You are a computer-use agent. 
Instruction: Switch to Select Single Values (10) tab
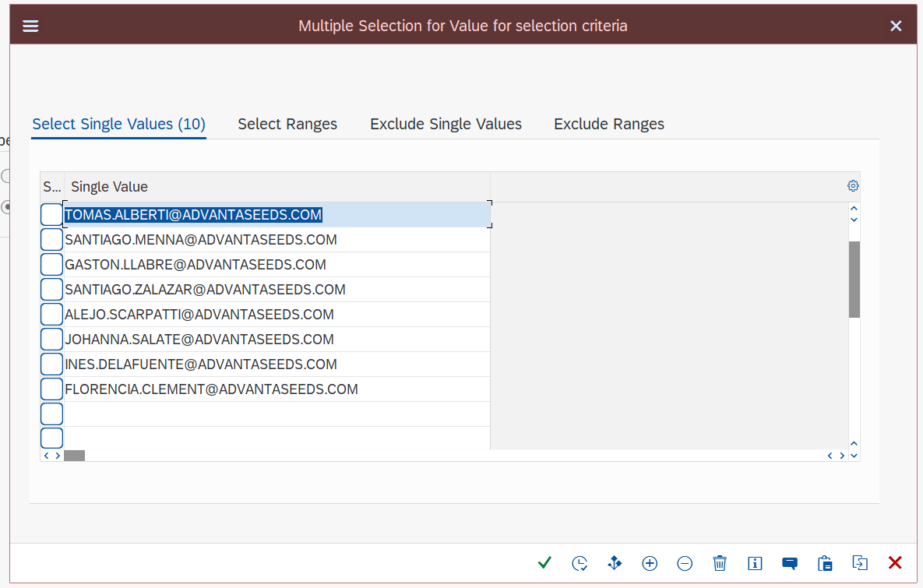pos(119,124)
